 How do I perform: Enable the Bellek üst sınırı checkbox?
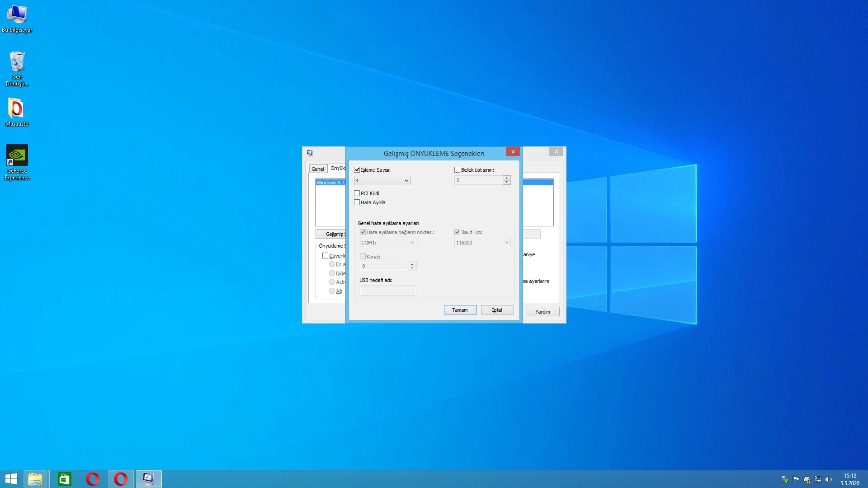click(457, 170)
